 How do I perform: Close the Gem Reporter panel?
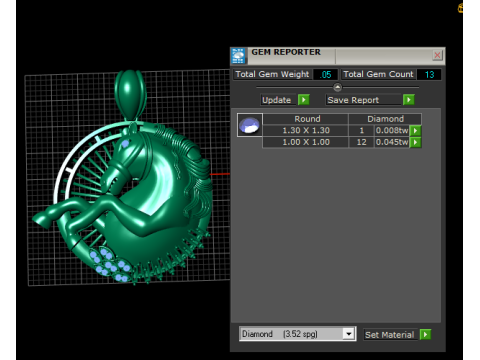(437, 55)
